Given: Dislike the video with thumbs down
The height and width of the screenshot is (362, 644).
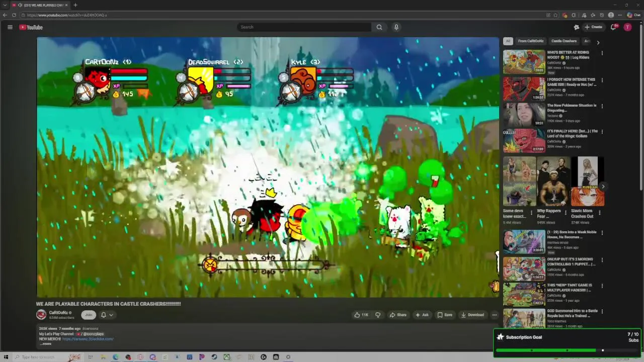Looking at the screenshot, I should click(378, 315).
